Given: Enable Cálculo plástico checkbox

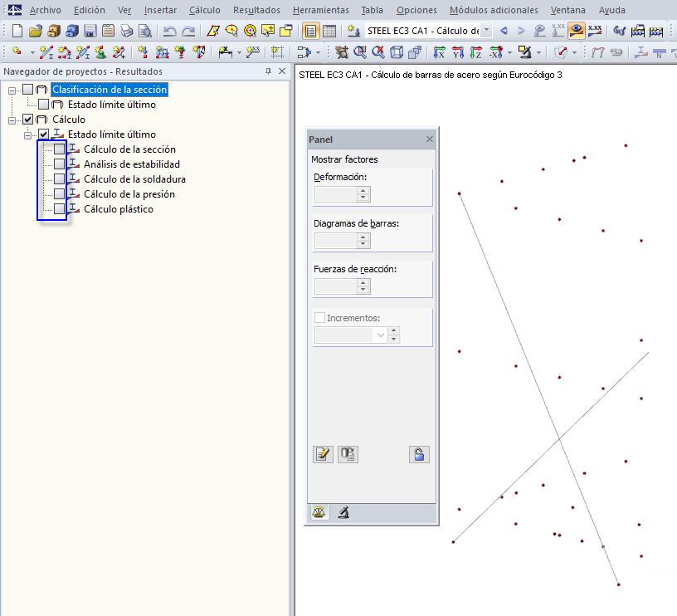Looking at the screenshot, I should (x=60, y=209).
